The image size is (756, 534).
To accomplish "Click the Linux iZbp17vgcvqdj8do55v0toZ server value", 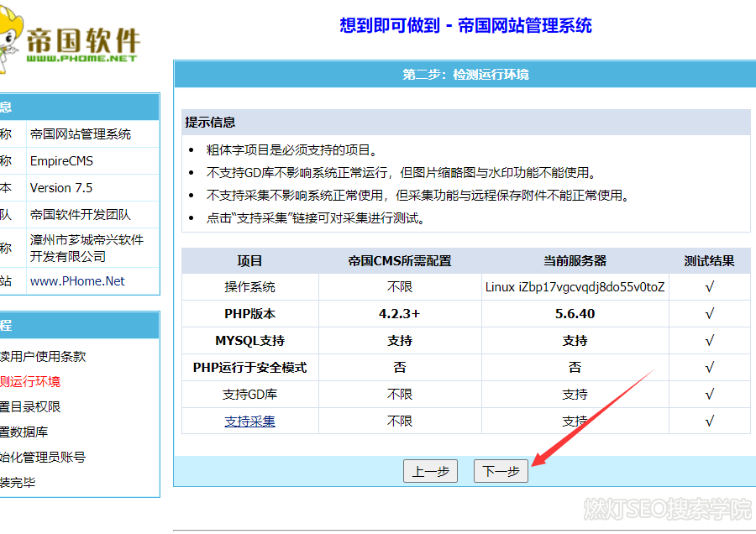I will [575, 287].
